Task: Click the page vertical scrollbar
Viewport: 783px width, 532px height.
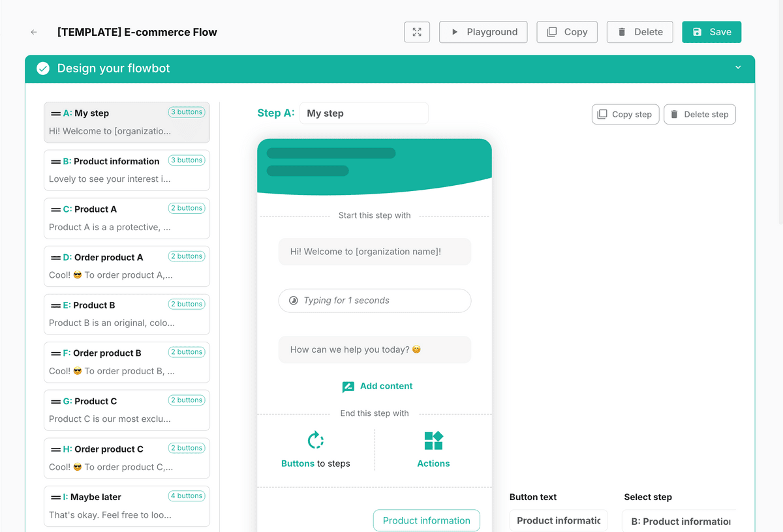Action: (x=780, y=111)
